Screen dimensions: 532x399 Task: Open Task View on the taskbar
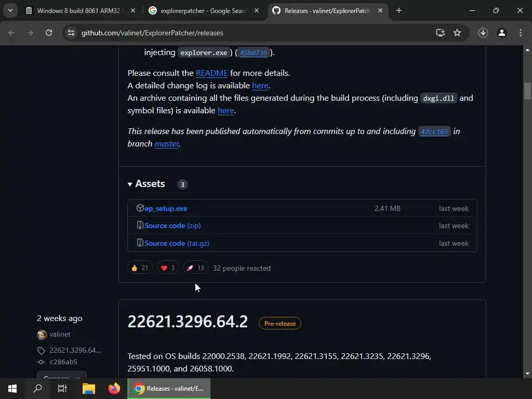tap(62, 389)
